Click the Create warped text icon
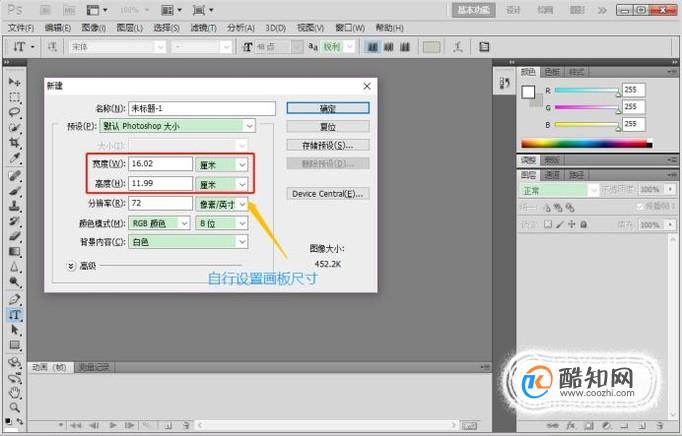 (458, 47)
